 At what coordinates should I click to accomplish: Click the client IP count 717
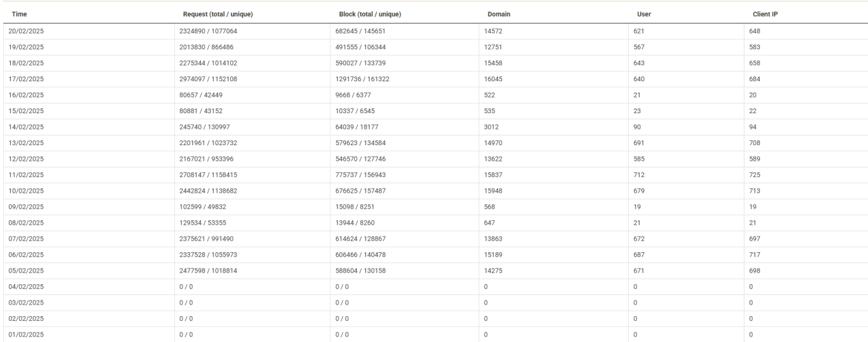[755, 255]
